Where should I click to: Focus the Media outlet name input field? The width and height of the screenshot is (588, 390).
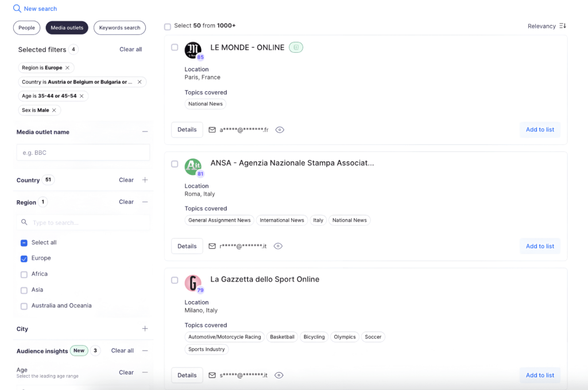pos(83,153)
